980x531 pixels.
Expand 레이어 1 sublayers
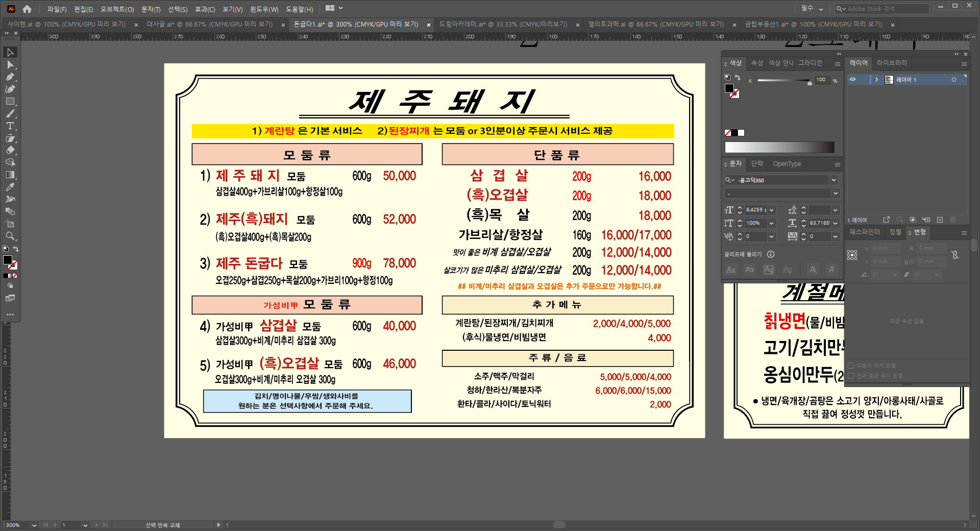876,80
